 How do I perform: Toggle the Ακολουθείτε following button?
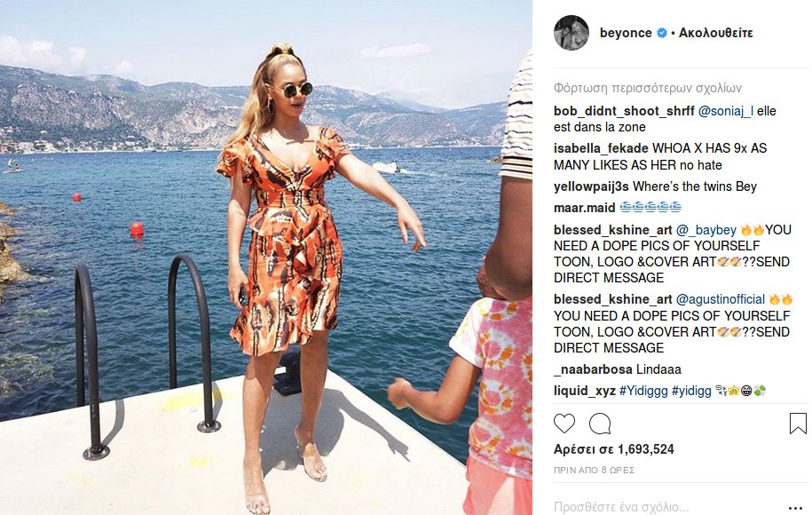(715, 33)
